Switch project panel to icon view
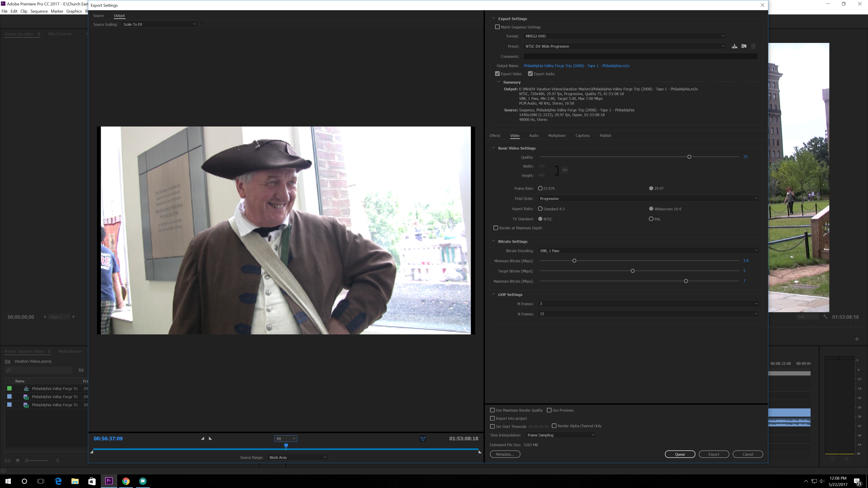 pos(18,460)
